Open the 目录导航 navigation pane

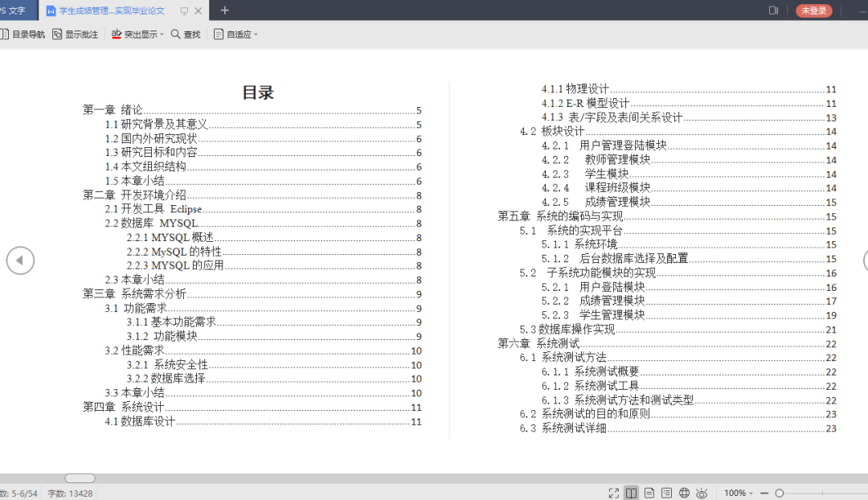23,35
